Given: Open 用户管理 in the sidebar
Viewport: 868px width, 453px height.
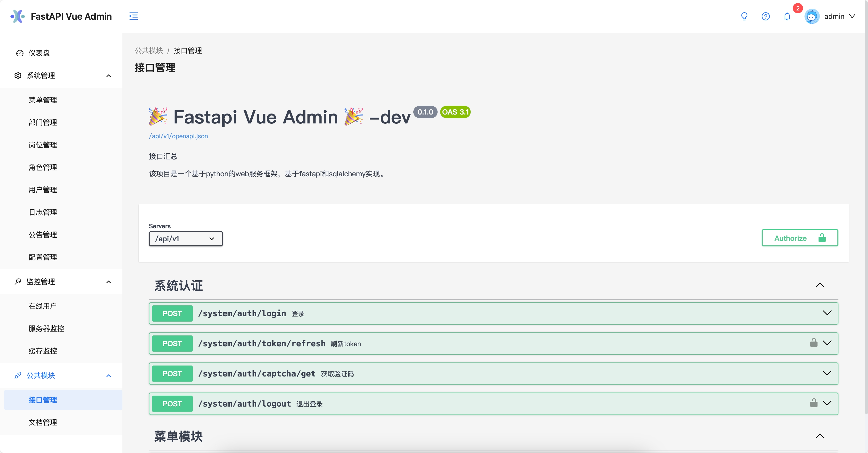Looking at the screenshot, I should pyautogui.click(x=42, y=190).
